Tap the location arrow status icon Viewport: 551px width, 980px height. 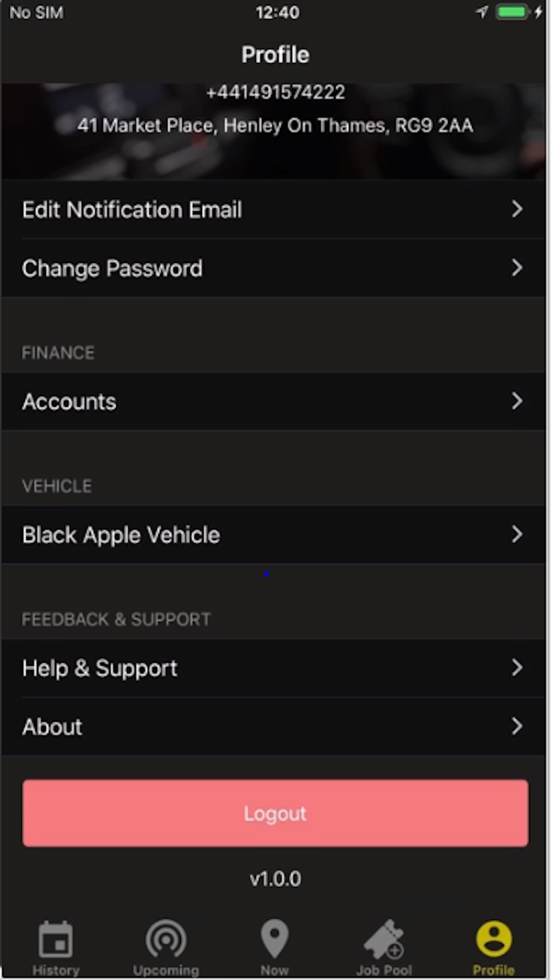pos(482,12)
